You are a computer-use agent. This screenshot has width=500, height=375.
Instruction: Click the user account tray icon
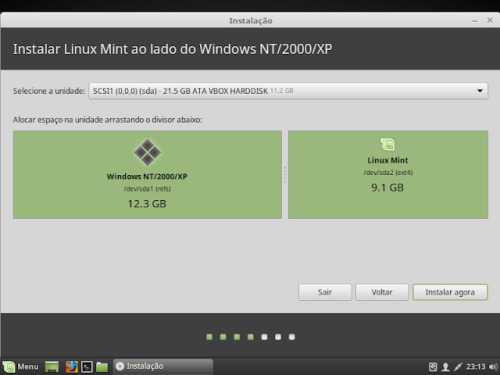click(x=445, y=367)
